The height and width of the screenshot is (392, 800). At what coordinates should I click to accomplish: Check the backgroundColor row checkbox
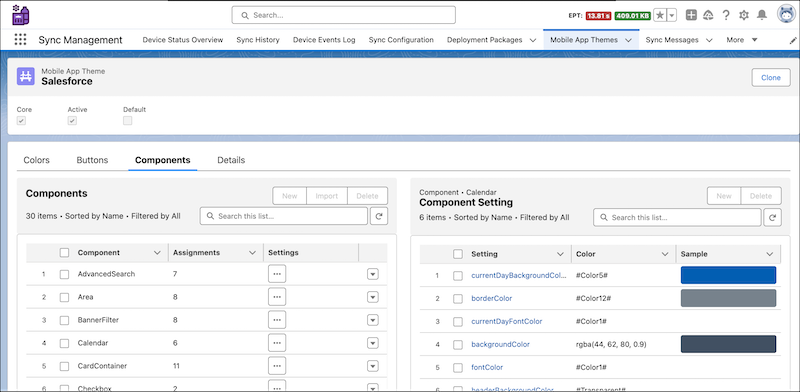(458, 345)
